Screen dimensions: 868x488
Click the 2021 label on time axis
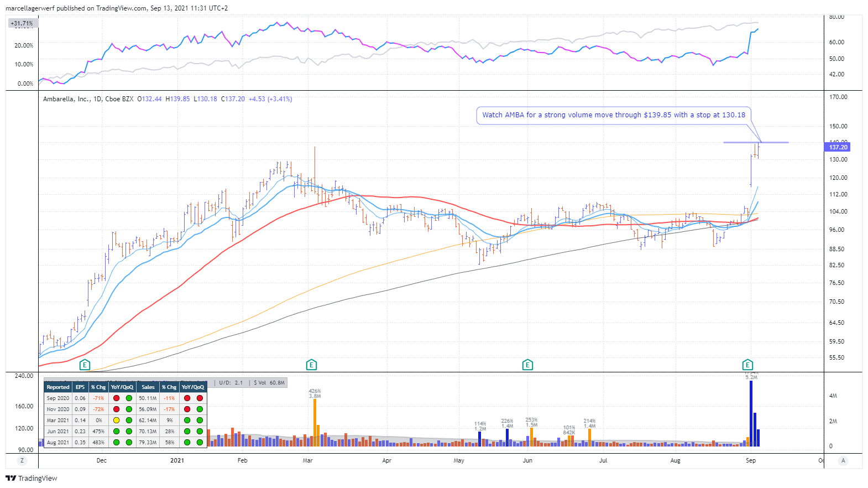pyautogui.click(x=177, y=460)
